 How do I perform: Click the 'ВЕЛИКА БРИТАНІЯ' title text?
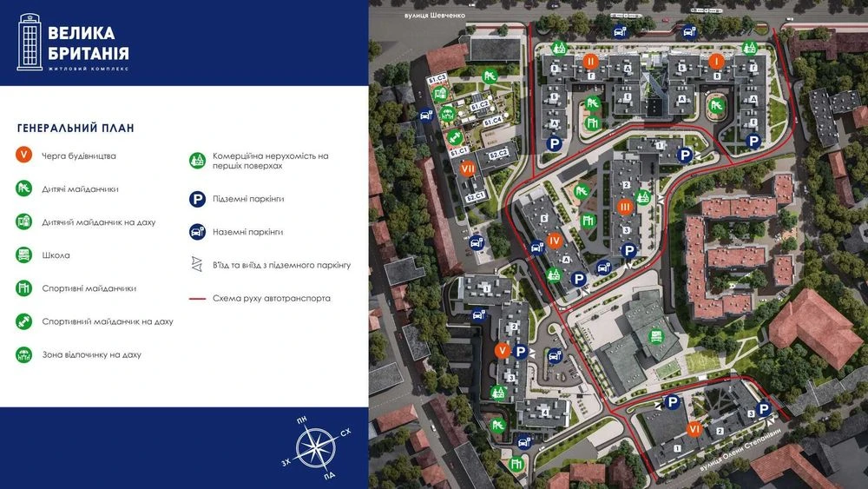[89, 43]
